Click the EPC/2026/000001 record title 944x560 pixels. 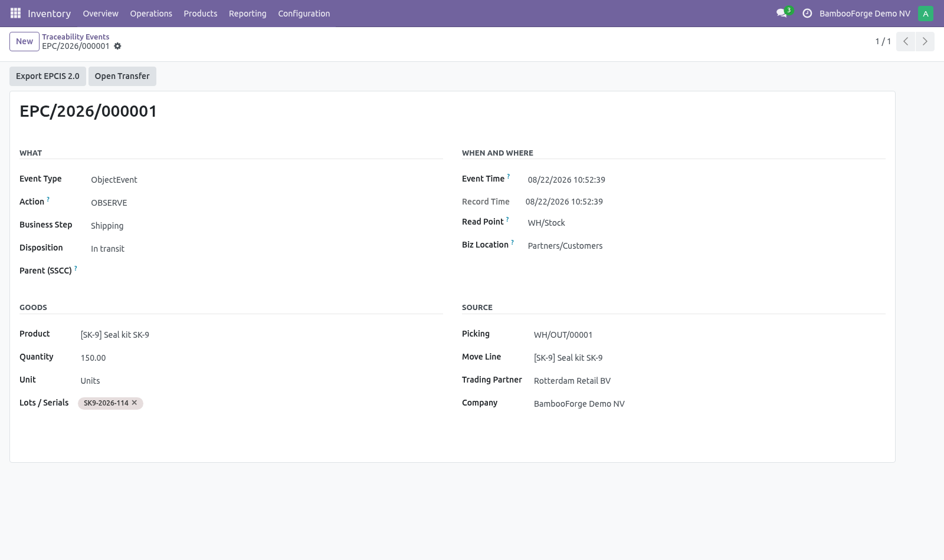point(88,111)
